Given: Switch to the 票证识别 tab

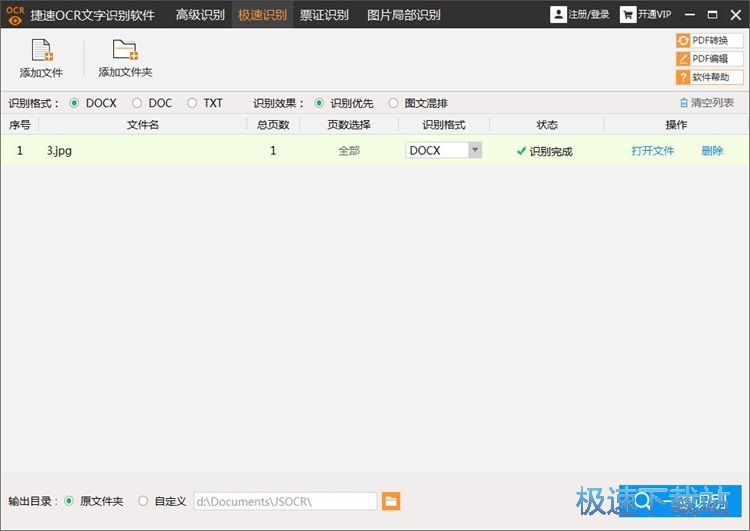Looking at the screenshot, I should pyautogui.click(x=324, y=15).
